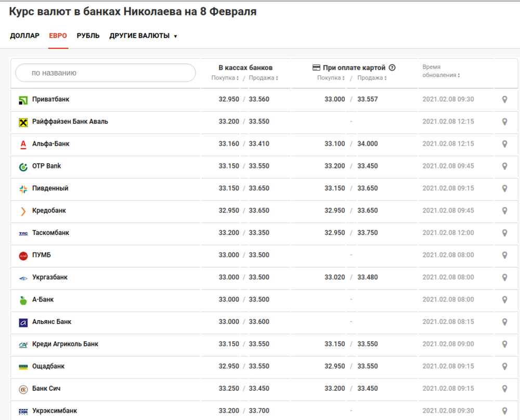Screen dimensions: 520x420
Task: Open the Пивденный bank link
Action: click(x=50, y=188)
